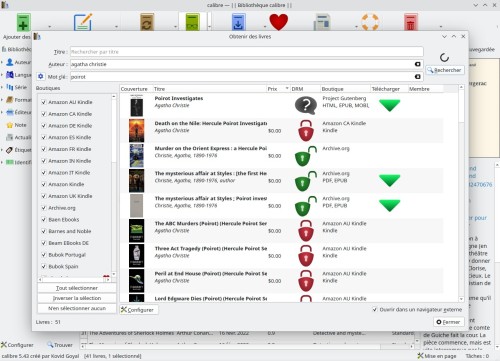Click the View book glasses icon
500x361 pixels.
[193, 22]
